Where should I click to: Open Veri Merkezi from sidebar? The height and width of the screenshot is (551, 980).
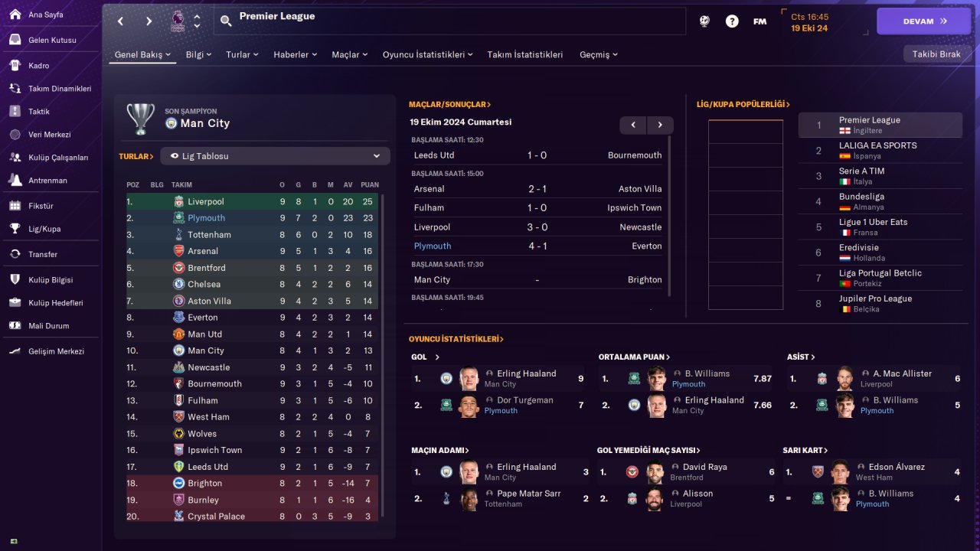click(x=51, y=135)
